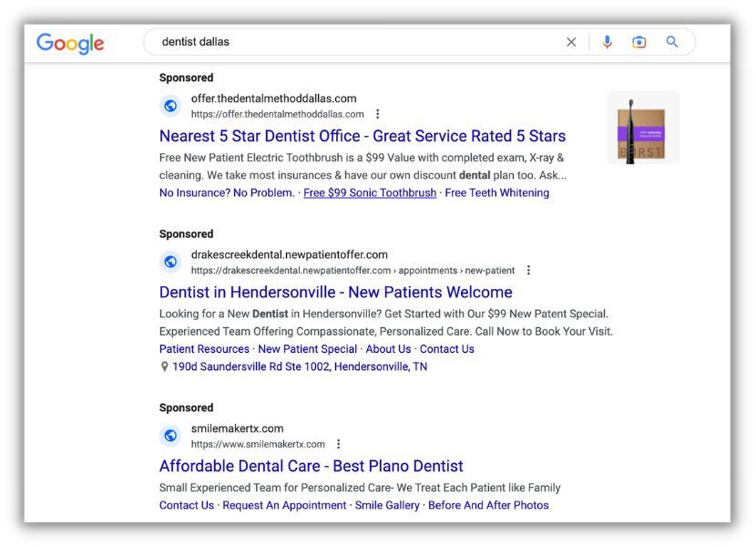This screenshot has height=547, width=756.
Task: Click drakescreekdental.newpatientoffer.com site name text
Action: pyautogui.click(x=290, y=254)
